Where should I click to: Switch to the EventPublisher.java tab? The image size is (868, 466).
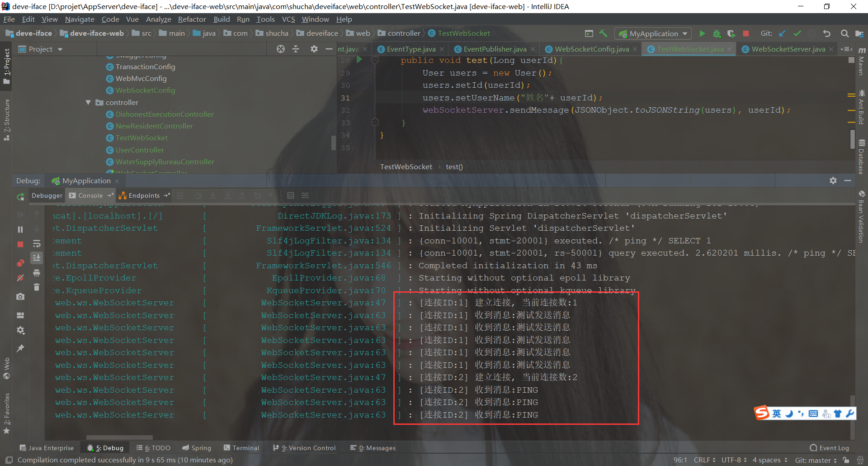click(495, 49)
